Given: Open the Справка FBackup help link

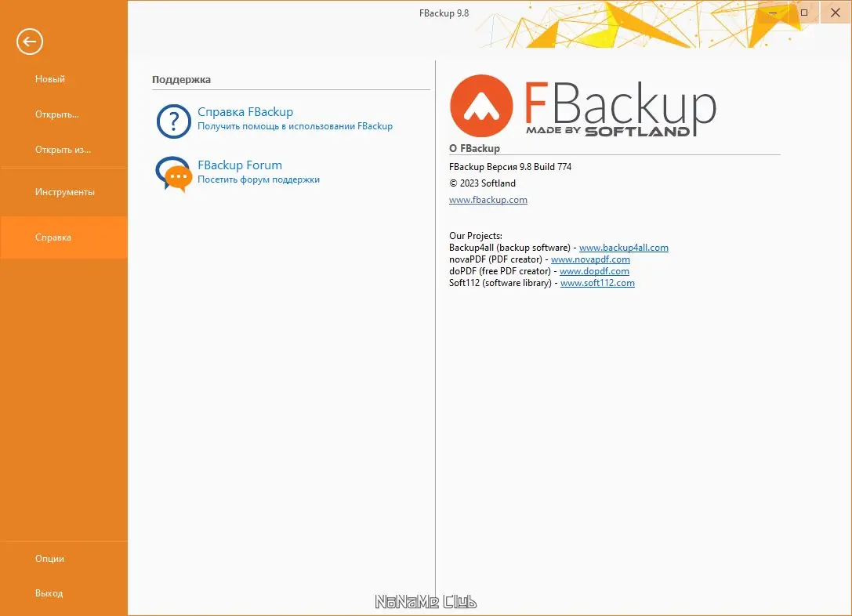Looking at the screenshot, I should pyautogui.click(x=245, y=112).
